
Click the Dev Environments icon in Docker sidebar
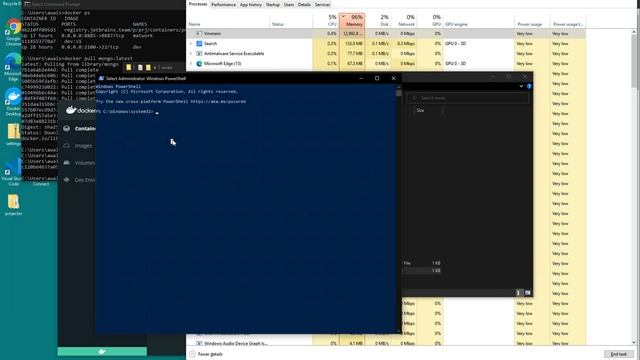click(x=67, y=180)
